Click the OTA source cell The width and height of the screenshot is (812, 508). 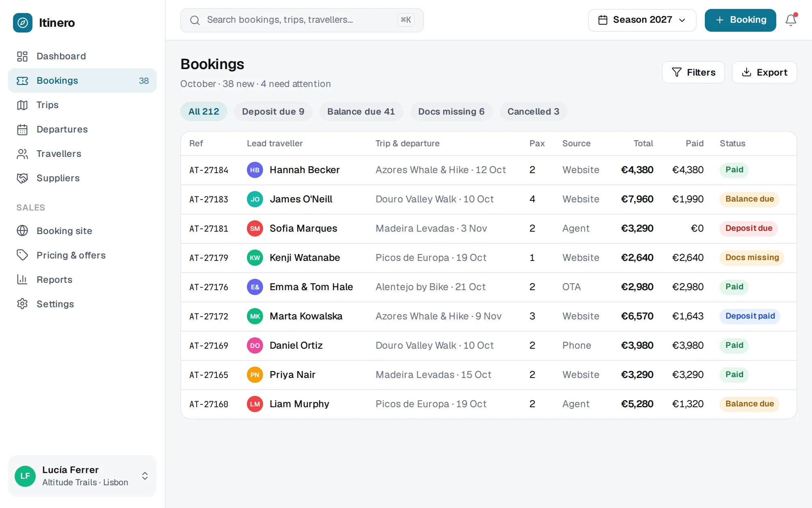click(571, 287)
